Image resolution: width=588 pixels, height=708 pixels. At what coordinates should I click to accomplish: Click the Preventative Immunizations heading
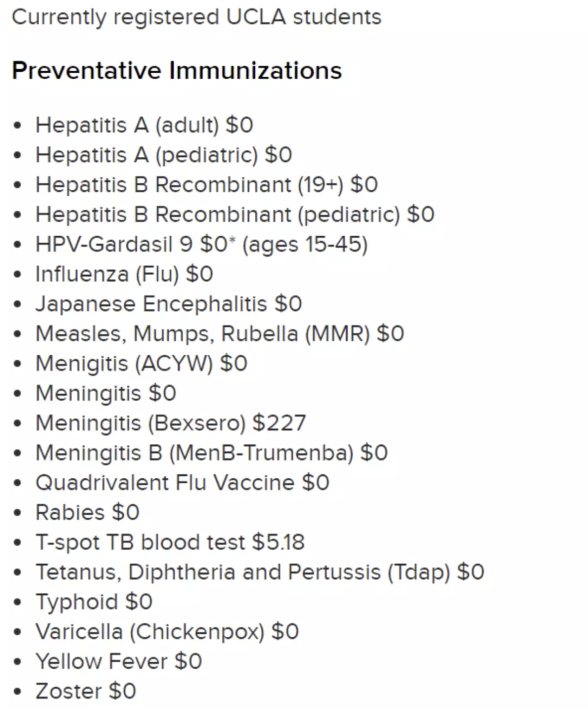coord(176,70)
